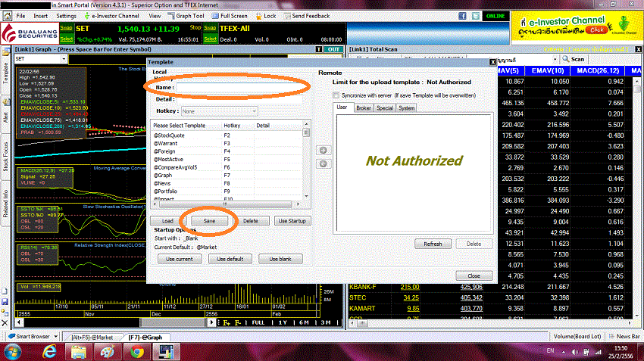The height and width of the screenshot is (361, 644).
Task: Open Google Chrome from taskbar
Action: [x=137, y=352]
